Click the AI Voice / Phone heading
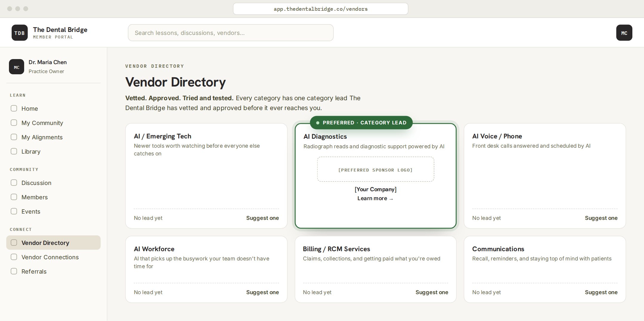644x321 pixels. point(497,136)
